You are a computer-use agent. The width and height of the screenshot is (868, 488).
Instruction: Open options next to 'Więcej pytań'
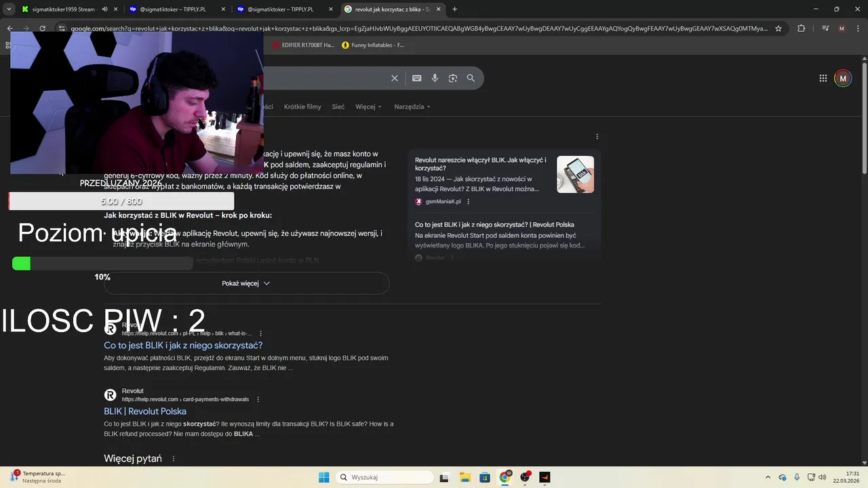tap(173, 459)
